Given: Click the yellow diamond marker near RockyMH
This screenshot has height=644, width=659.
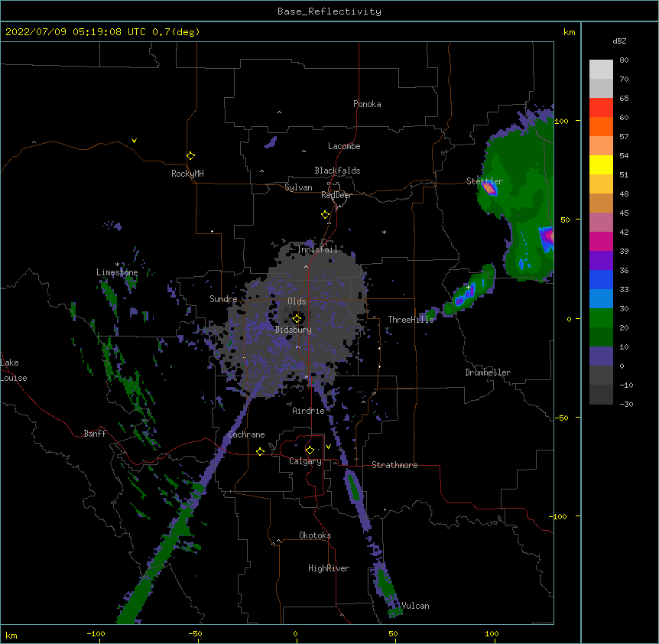Looking at the screenshot, I should (191, 156).
